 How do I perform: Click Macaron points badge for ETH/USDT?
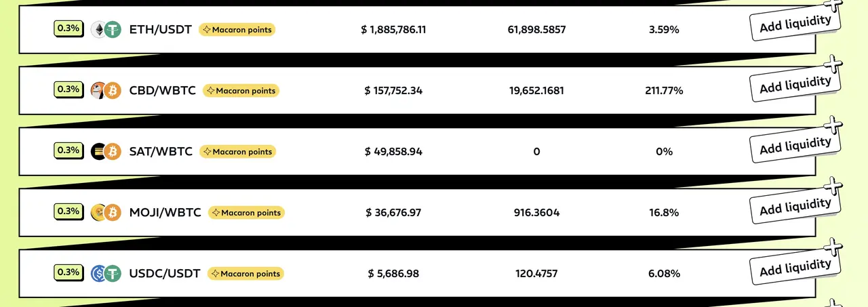pyautogui.click(x=237, y=30)
